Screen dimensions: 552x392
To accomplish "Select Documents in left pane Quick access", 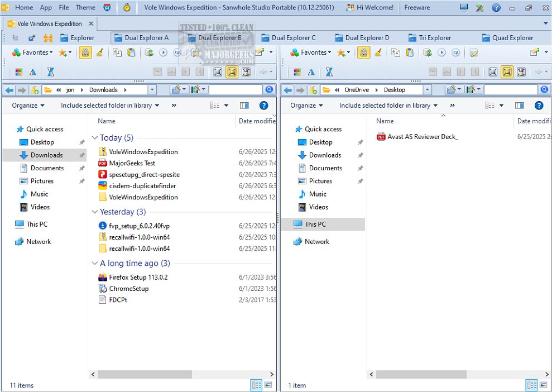I will pos(45,168).
